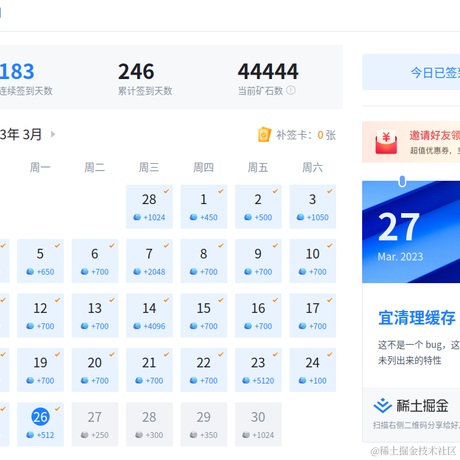
Task: Click the blue ore icon under day 26
Action: point(30,435)
